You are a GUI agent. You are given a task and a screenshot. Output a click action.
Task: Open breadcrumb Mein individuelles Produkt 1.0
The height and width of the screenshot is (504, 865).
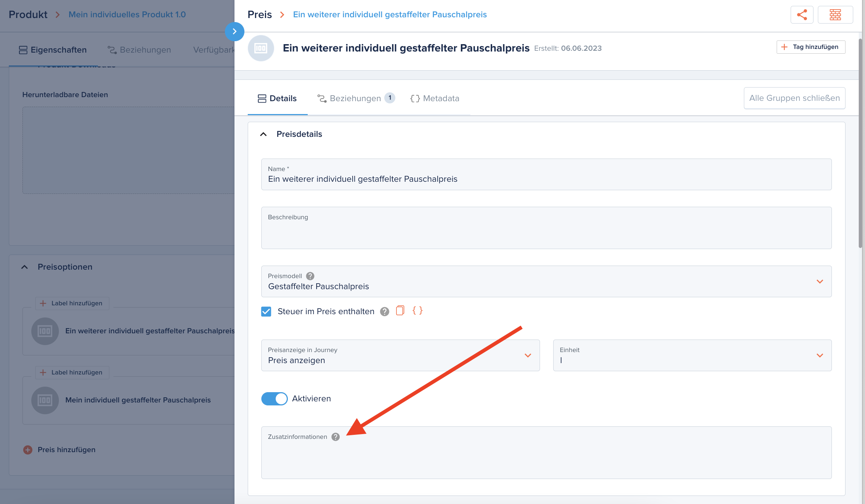point(127,15)
